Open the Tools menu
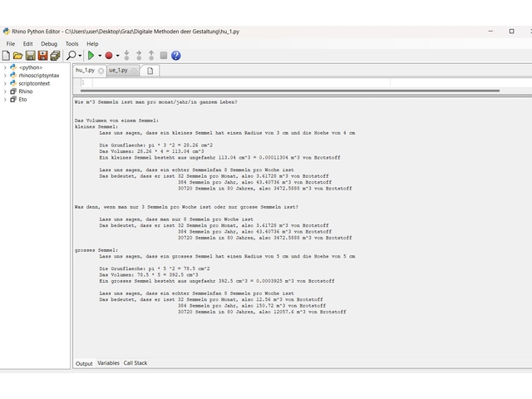 click(72, 44)
